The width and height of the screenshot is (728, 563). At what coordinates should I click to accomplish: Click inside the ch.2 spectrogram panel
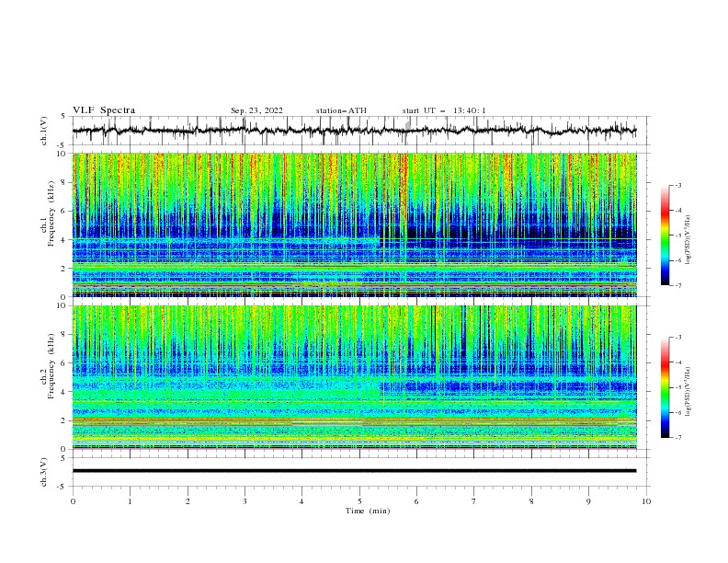pos(355,377)
